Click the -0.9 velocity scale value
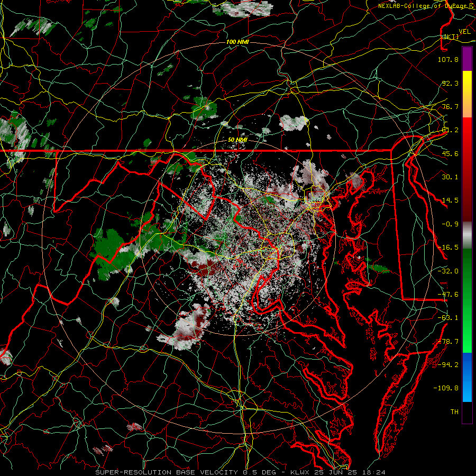 450,224
